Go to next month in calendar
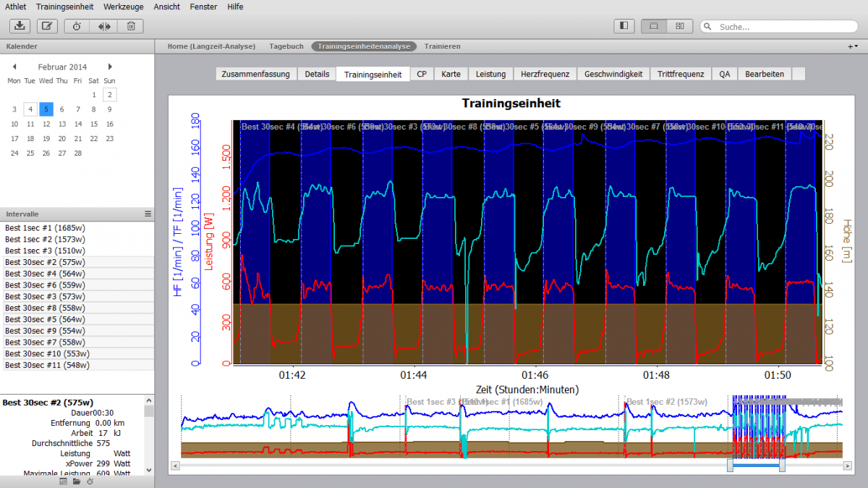This screenshot has height=488, width=868. click(110, 67)
